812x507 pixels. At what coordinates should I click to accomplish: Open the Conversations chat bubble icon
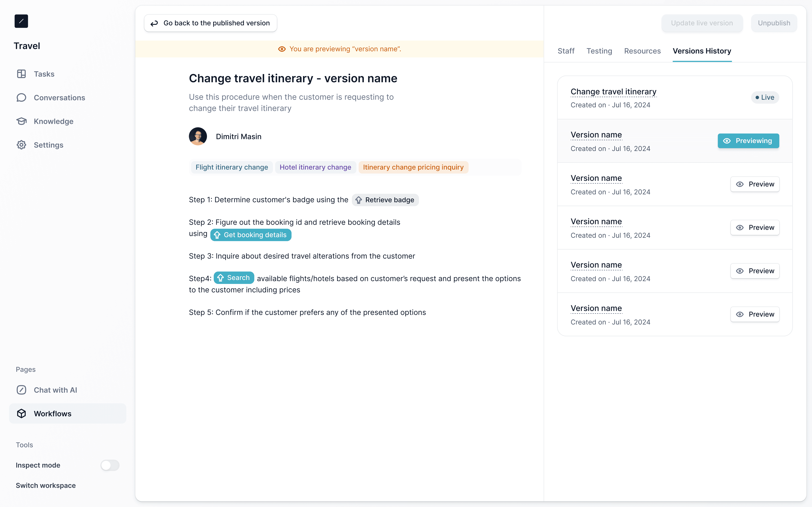coord(21,98)
